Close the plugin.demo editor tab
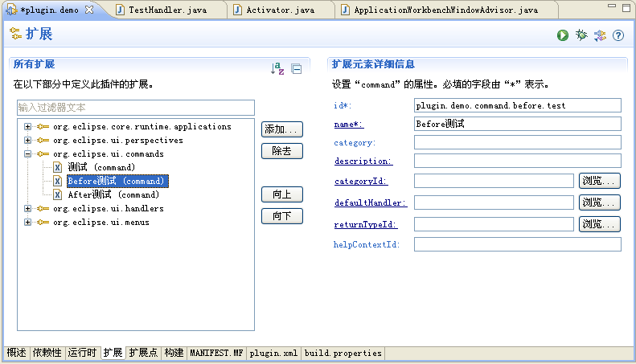 point(89,10)
